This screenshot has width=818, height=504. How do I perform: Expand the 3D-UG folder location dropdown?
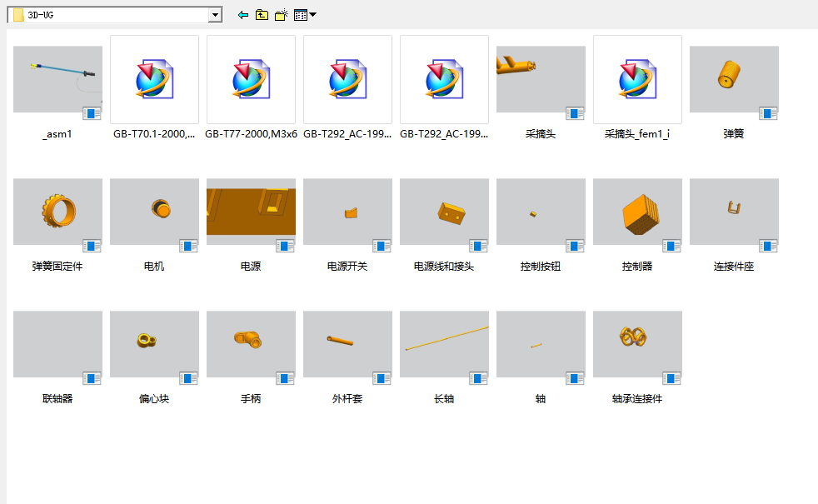pyautogui.click(x=215, y=15)
